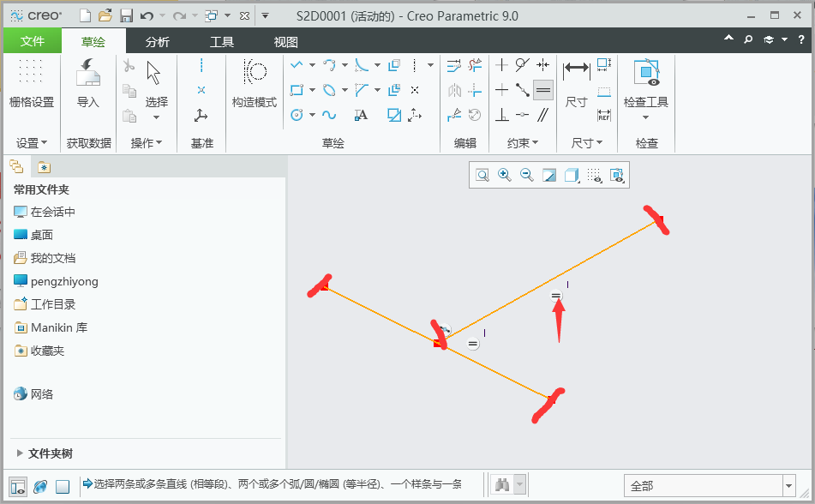815x504 pixels.
Task: Click the Reference dimension REF icon
Action: tap(604, 115)
